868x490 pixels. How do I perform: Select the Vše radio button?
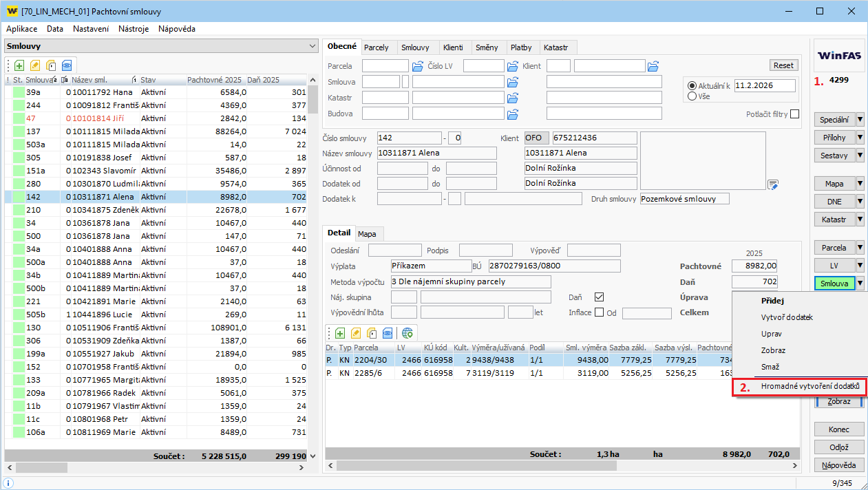[692, 96]
